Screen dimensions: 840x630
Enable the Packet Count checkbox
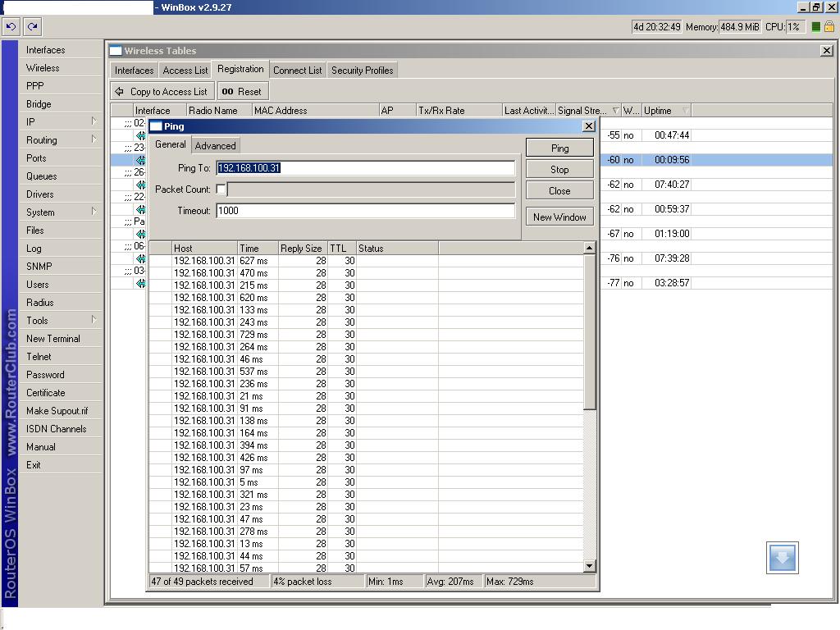[221, 189]
